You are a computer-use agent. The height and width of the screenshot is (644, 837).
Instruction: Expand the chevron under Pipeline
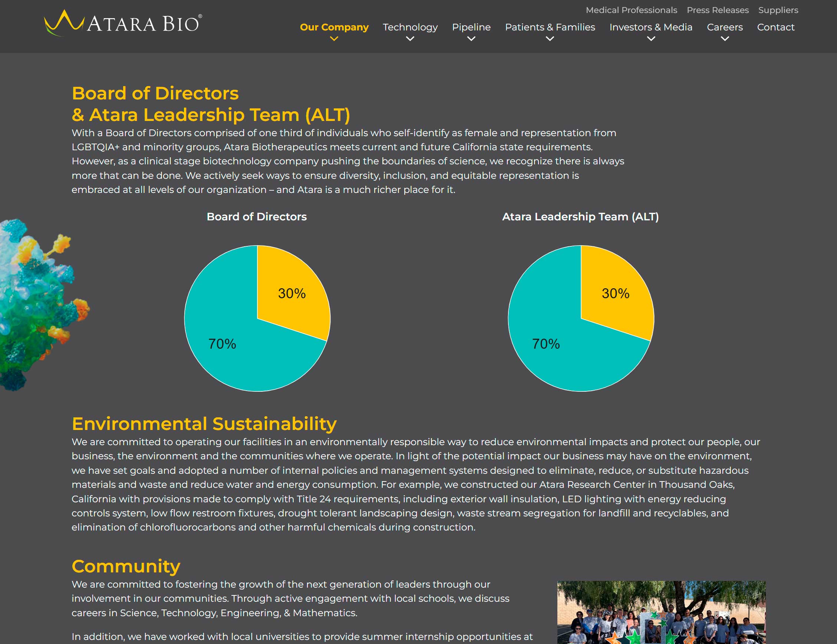click(471, 39)
